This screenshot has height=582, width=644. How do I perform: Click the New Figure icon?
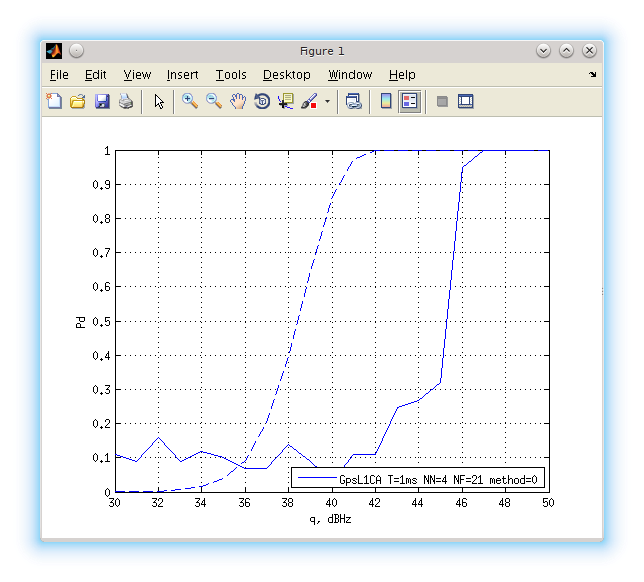click(x=54, y=101)
